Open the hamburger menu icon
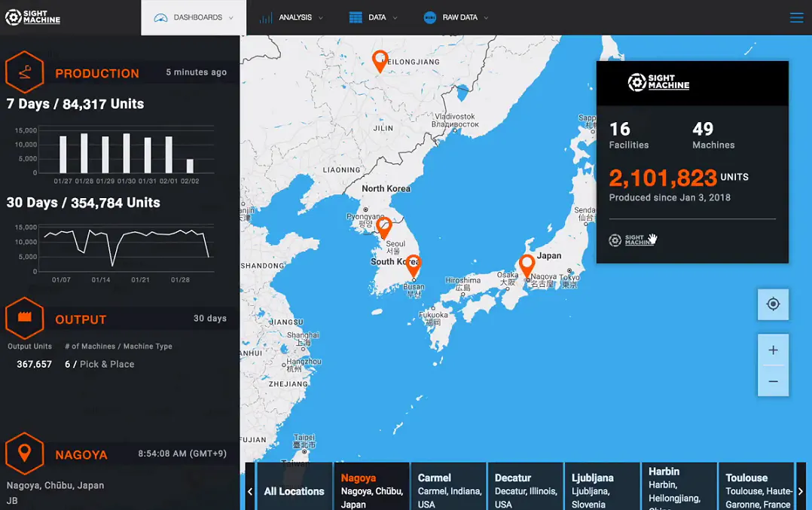Viewport: 812px width, 510px height. [796, 17]
